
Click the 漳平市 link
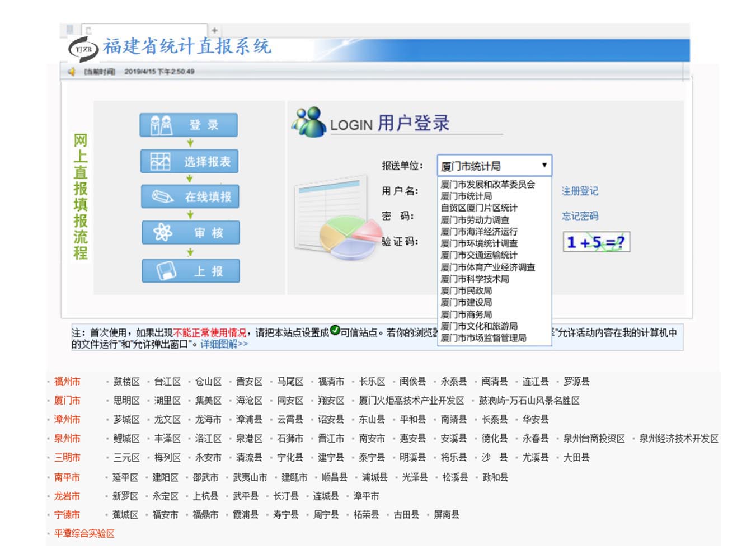(366, 496)
